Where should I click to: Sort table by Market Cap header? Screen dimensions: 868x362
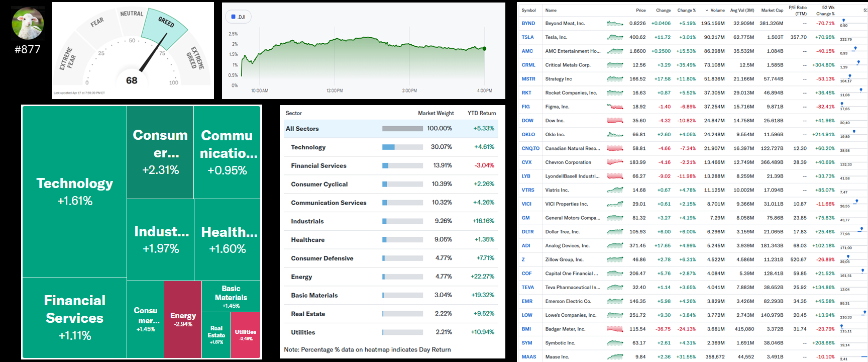click(772, 11)
